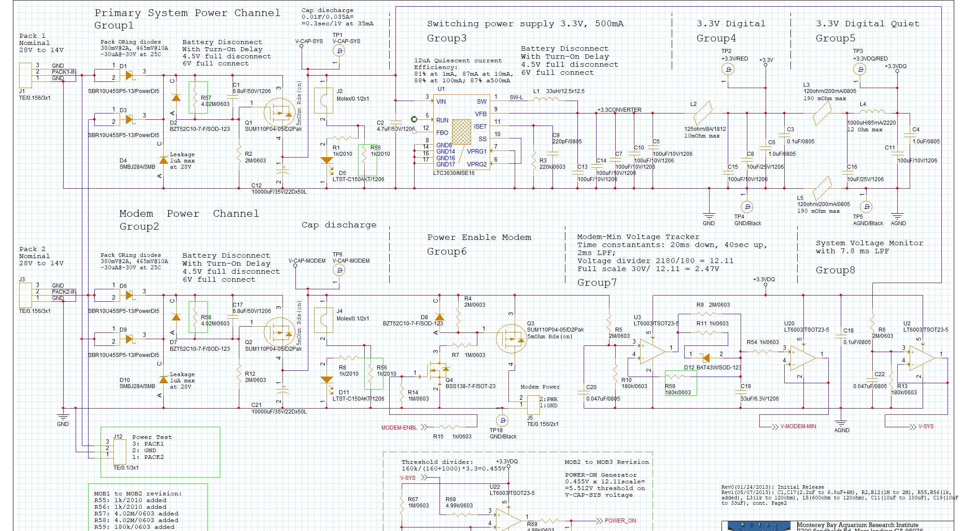The width and height of the screenshot is (980, 531).
Task: Select the 'Modem Power Channel' heading
Action: [189, 214]
